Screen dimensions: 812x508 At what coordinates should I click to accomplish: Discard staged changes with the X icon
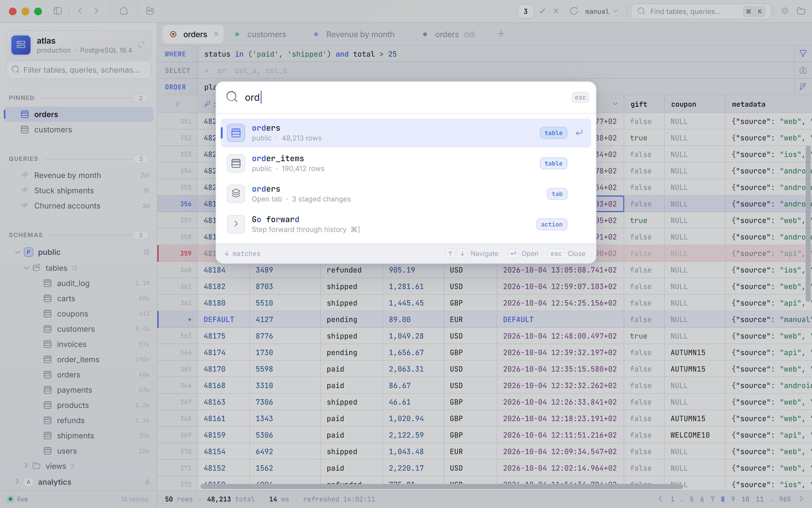coord(556,11)
